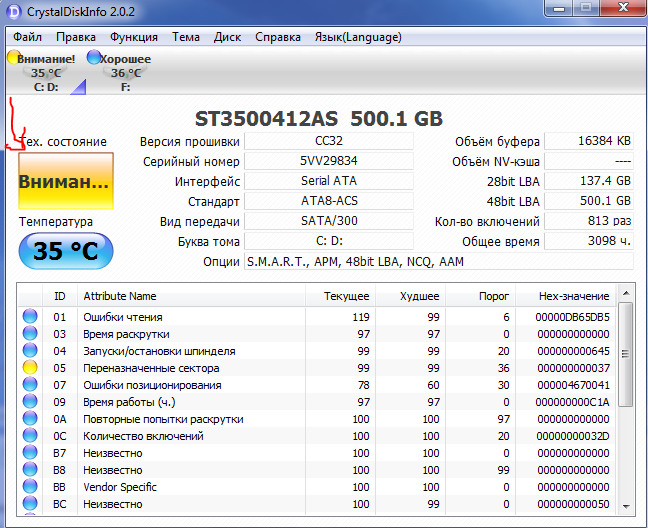Image resolution: width=648 pixels, height=528 pixels.
Task: Click the 35 °C temperature indicator
Action: tap(66, 251)
